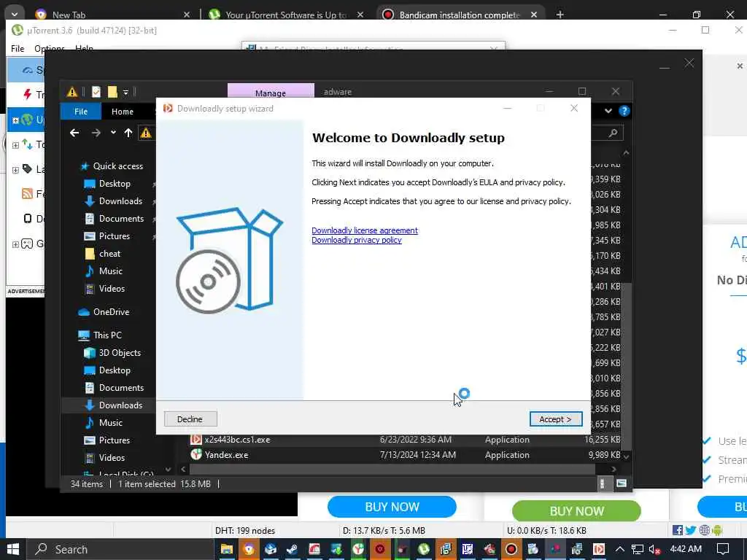Open a new browser tab
This screenshot has height=560, width=747.
tap(560, 15)
